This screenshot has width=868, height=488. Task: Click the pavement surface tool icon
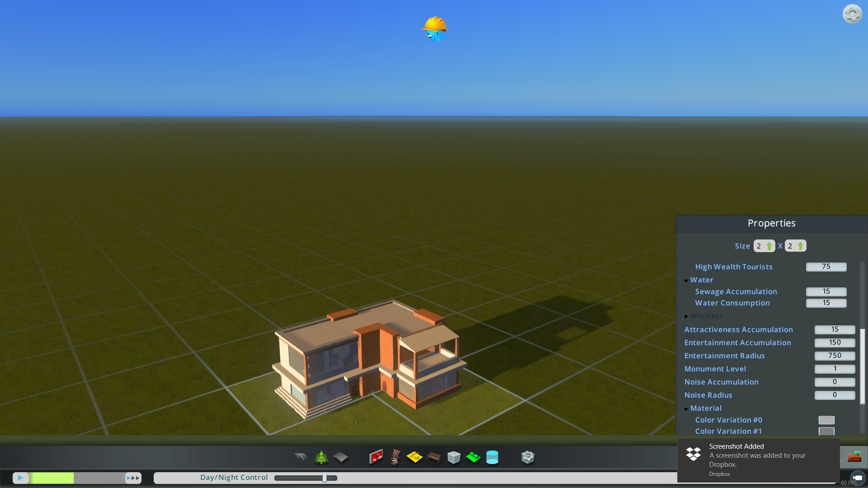click(341, 457)
